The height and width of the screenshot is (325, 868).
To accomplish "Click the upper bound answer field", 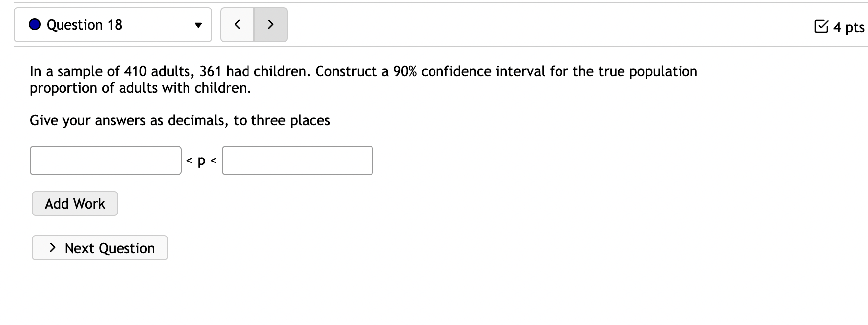I will click(297, 160).
